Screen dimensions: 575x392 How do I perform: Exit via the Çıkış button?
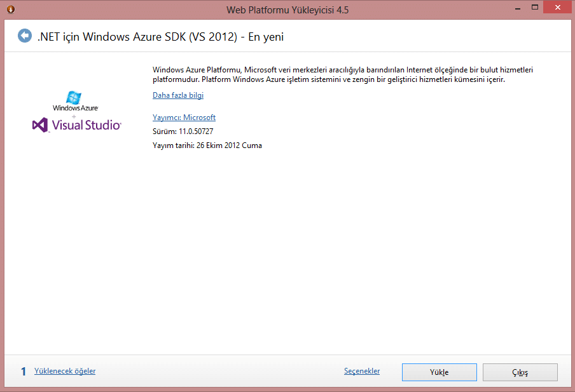[520, 372]
